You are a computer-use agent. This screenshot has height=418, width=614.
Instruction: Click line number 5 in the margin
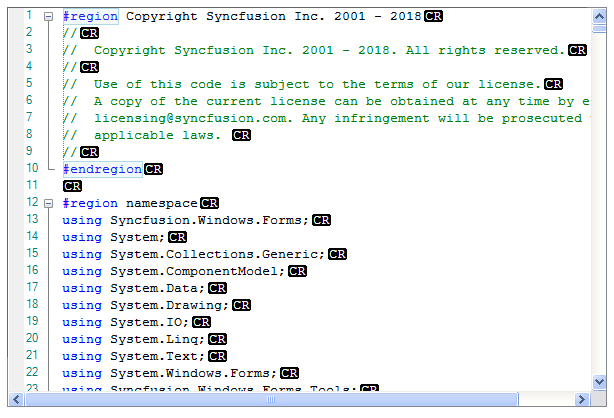(29, 83)
